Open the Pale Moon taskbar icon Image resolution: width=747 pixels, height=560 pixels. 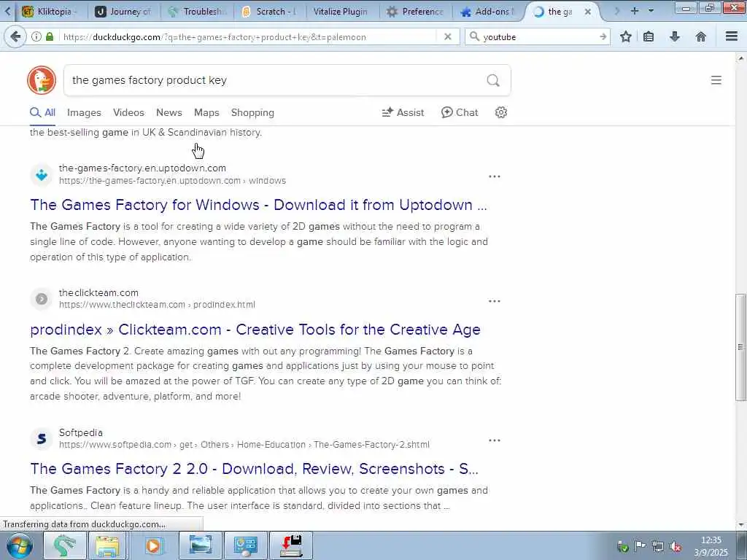click(x=64, y=545)
